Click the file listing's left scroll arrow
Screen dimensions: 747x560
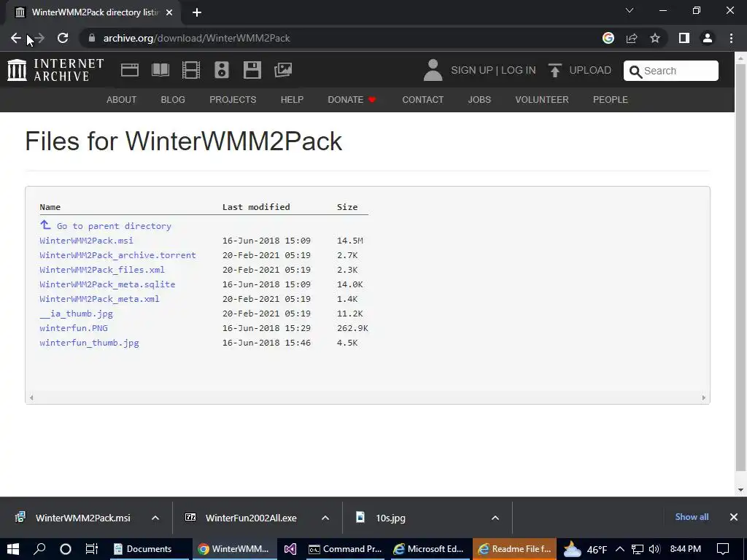pos(31,397)
